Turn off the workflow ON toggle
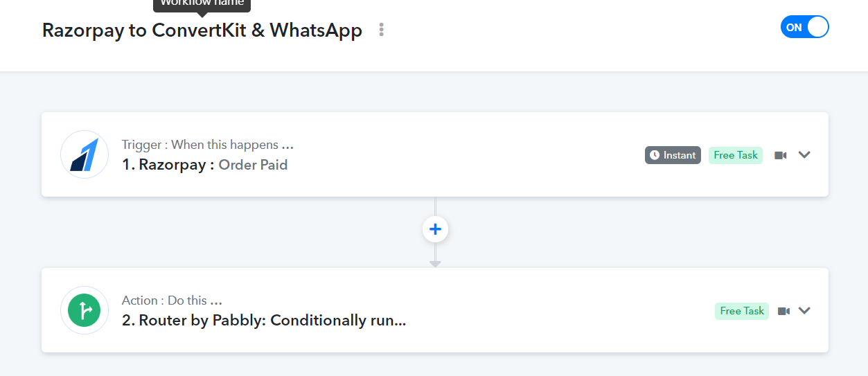This screenshot has width=868, height=376. click(x=804, y=27)
